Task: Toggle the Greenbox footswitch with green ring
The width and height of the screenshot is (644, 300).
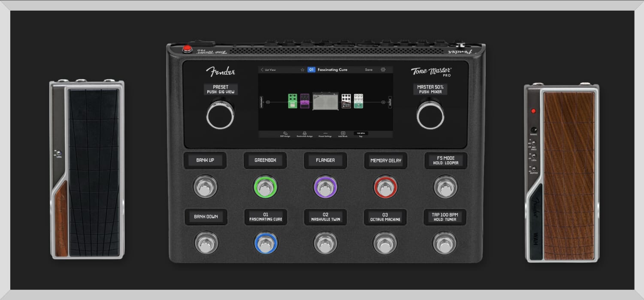Action: 266,187
